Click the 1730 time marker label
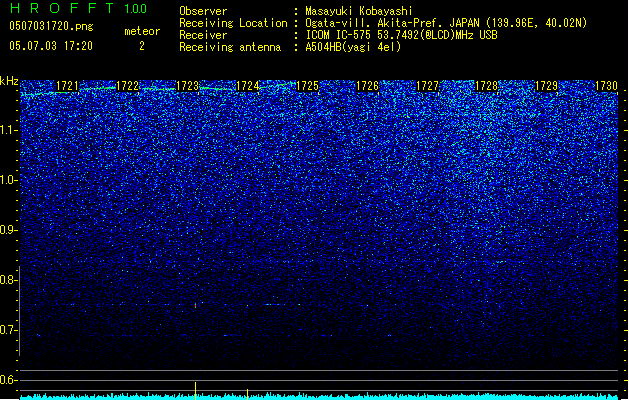This screenshot has width=629, height=400. pos(607,86)
